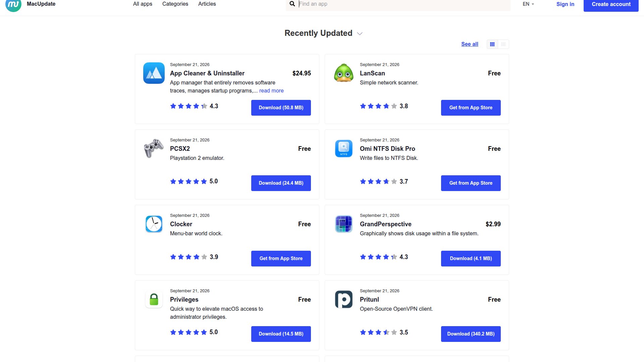Download Pritunl (340.2 MB)
This screenshot has height=362, width=644.
pos(471,334)
